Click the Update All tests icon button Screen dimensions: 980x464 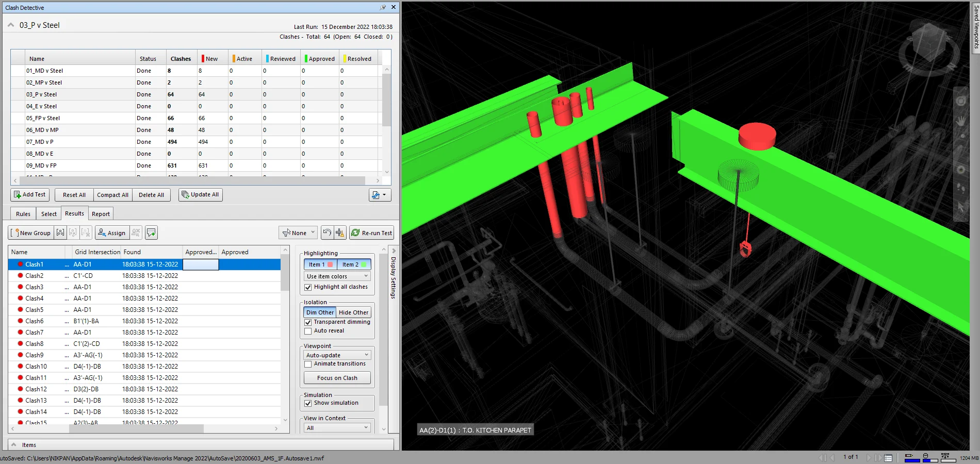(x=200, y=195)
